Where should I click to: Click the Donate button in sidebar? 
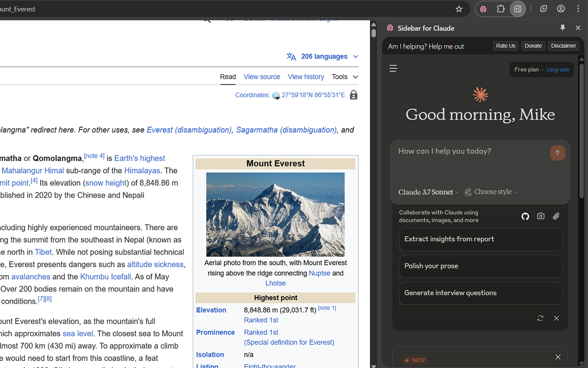533,46
